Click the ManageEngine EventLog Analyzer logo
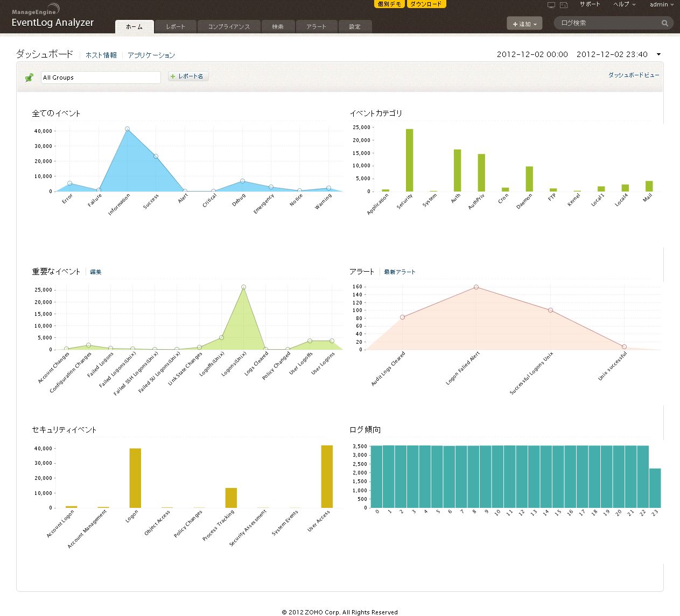This screenshot has height=616, width=680. point(52,17)
